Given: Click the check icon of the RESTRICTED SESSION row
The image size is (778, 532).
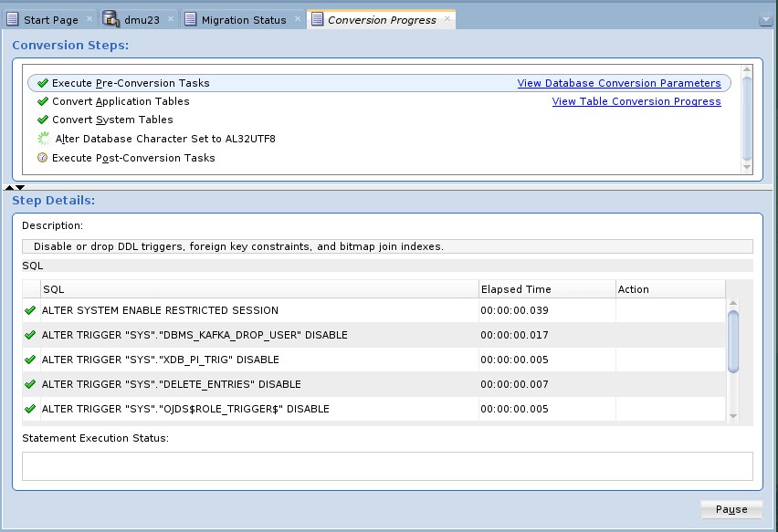Looking at the screenshot, I should click(30, 310).
